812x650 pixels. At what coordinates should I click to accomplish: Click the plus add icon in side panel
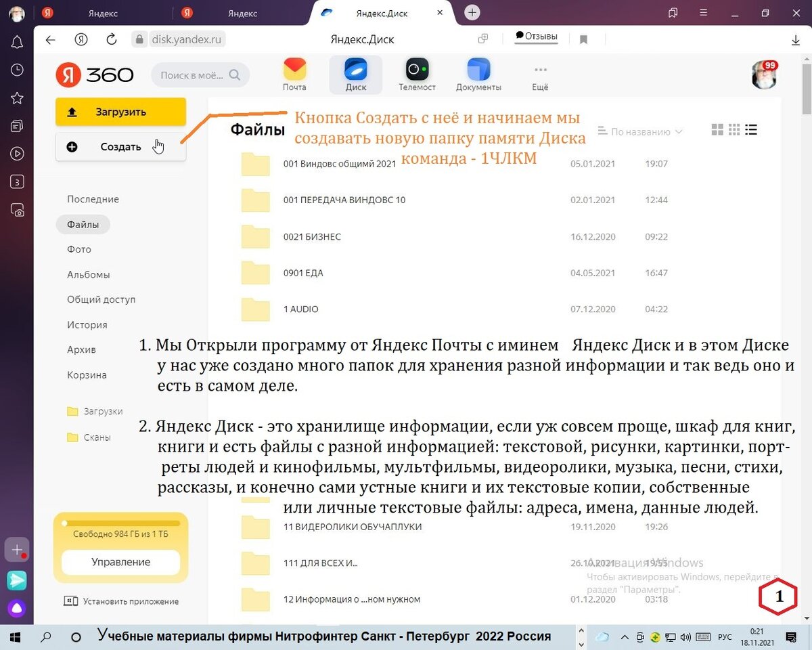coord(17,550)
